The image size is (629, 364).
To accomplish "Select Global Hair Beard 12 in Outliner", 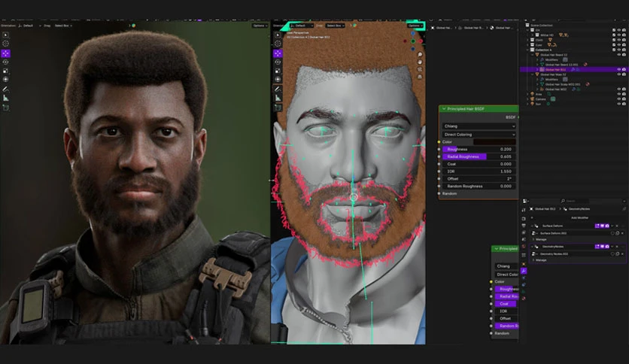I will (x=554, y=55).
